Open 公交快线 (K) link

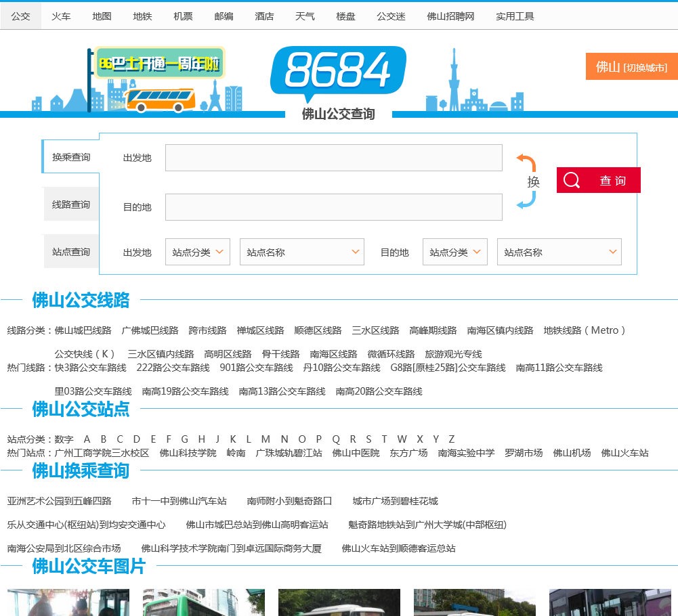click(x=85, y=354)
